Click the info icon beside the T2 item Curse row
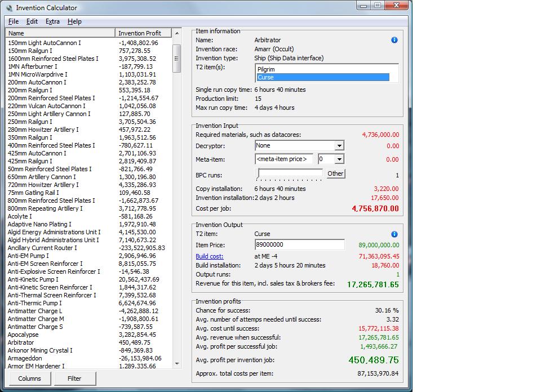The height and width of the screenshot is (392, 541). pos(394,234)
